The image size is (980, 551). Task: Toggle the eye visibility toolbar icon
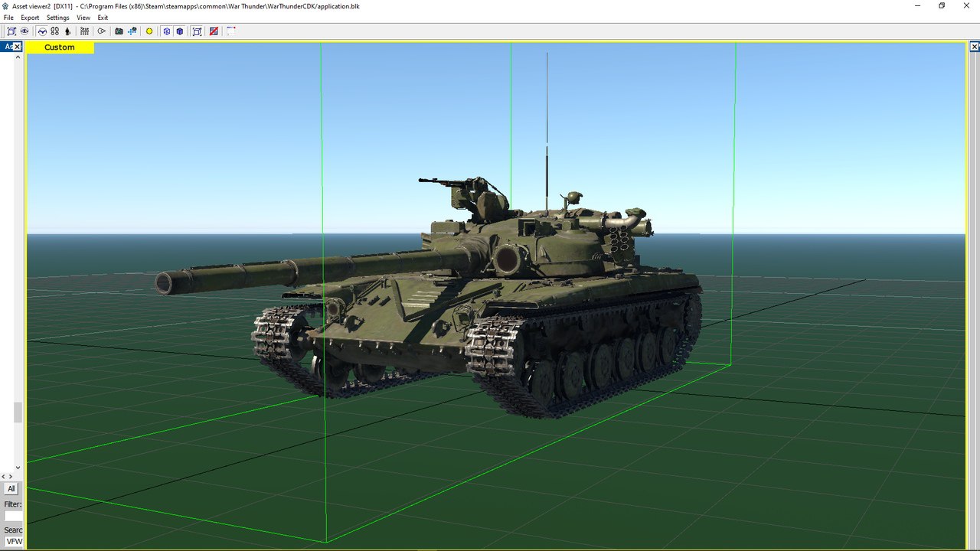pyautogui.click(x=24, y=31)
